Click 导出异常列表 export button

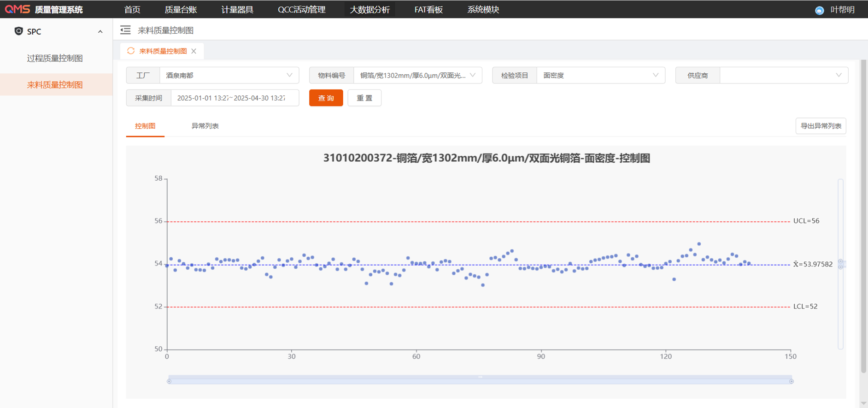[821, 126]
